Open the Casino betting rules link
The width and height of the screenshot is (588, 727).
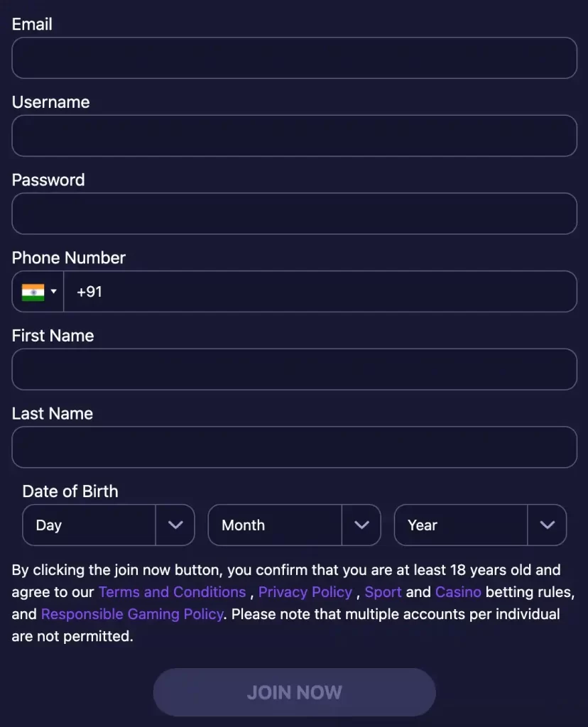458,592
